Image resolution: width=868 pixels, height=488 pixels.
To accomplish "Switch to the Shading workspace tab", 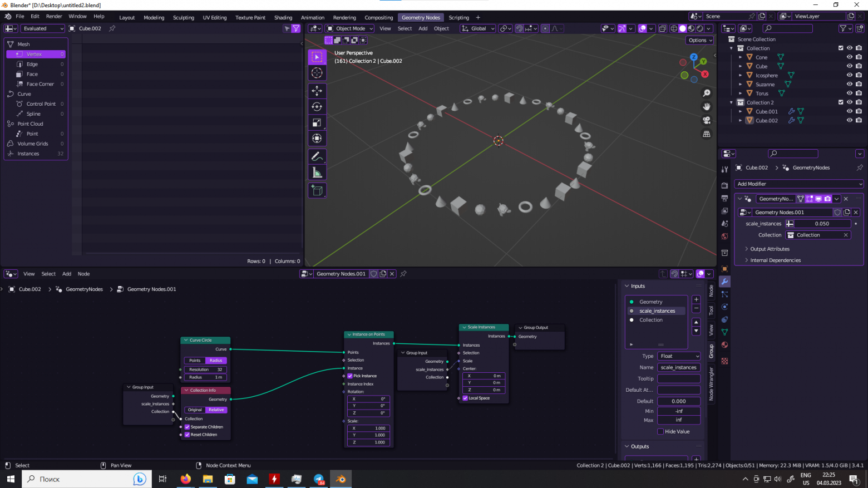I will click(283, 17).
